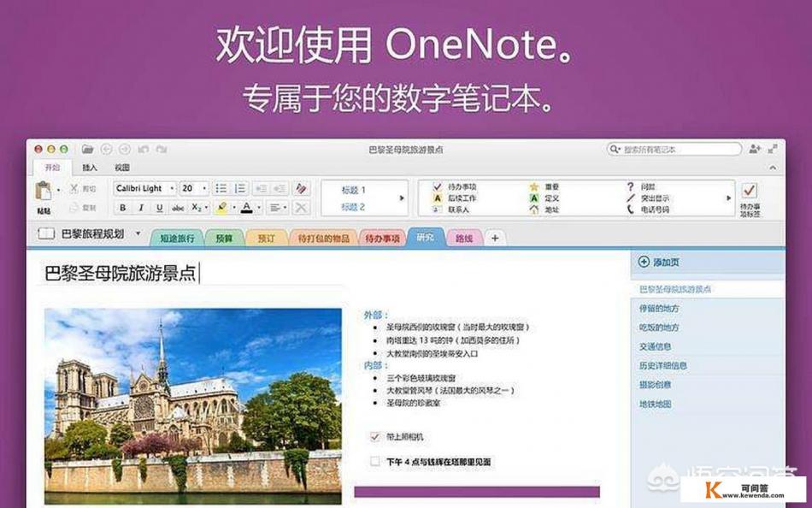Go back with the left arrow icon
The image size is (812, 508).
coord(106,150)
